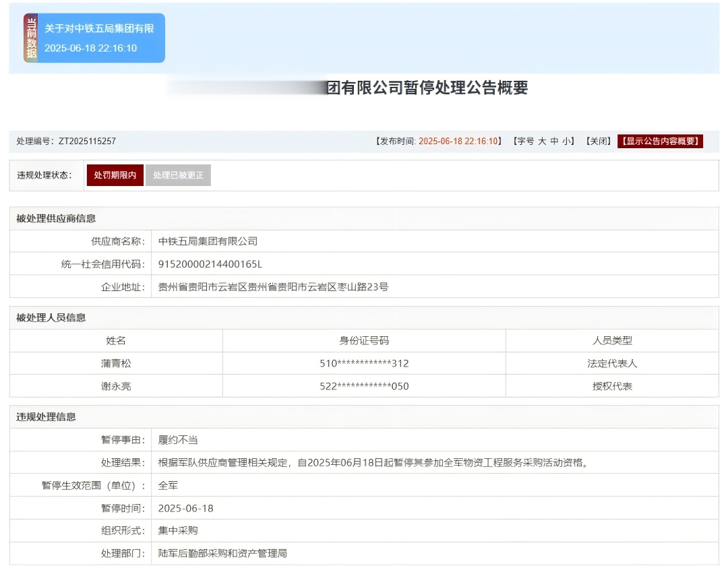Click scope value 全军

tap(168, 485)
